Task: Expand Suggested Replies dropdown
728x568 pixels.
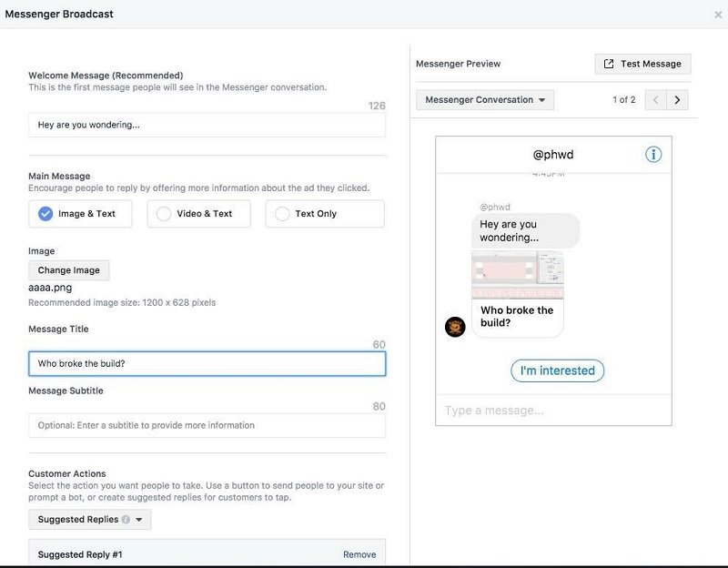Action: pos(89,520)
